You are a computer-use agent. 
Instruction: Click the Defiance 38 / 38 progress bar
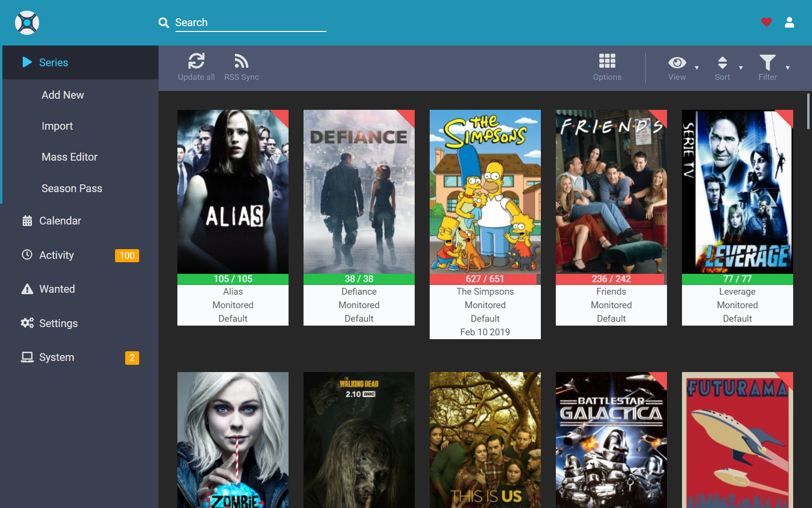(359, 279)
